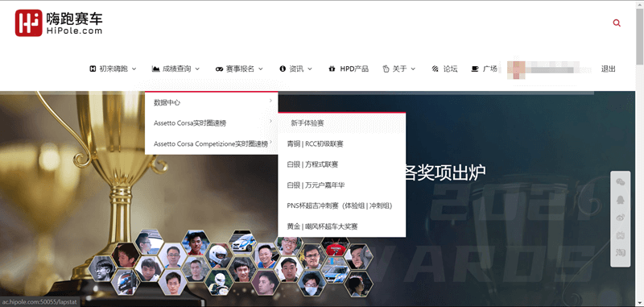
Task: Expand the 资讯 dropdown menu
Action: coord(295,69)
